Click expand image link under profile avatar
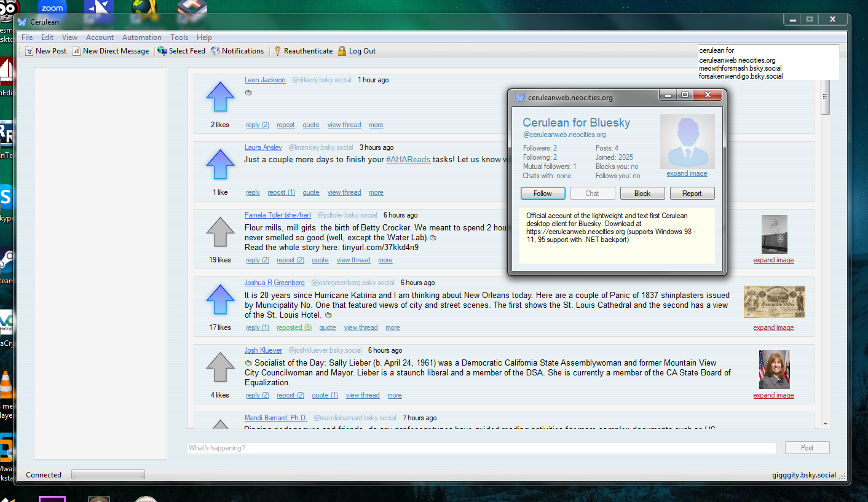This screenshot has width=868, height=502. click(x=687, y=173)
